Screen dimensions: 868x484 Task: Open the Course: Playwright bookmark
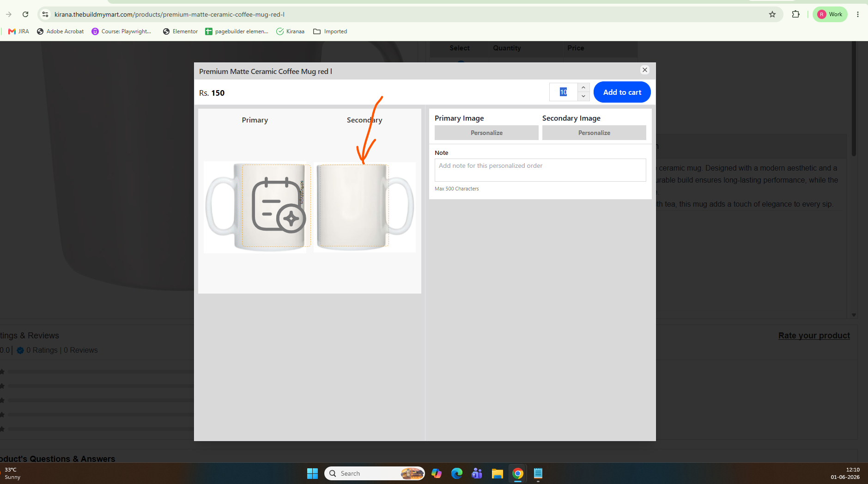tap(121, 31)
